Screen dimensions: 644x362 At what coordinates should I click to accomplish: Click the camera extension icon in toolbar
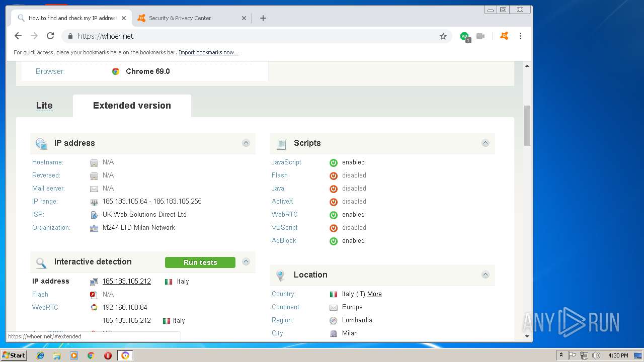[480, 36]
